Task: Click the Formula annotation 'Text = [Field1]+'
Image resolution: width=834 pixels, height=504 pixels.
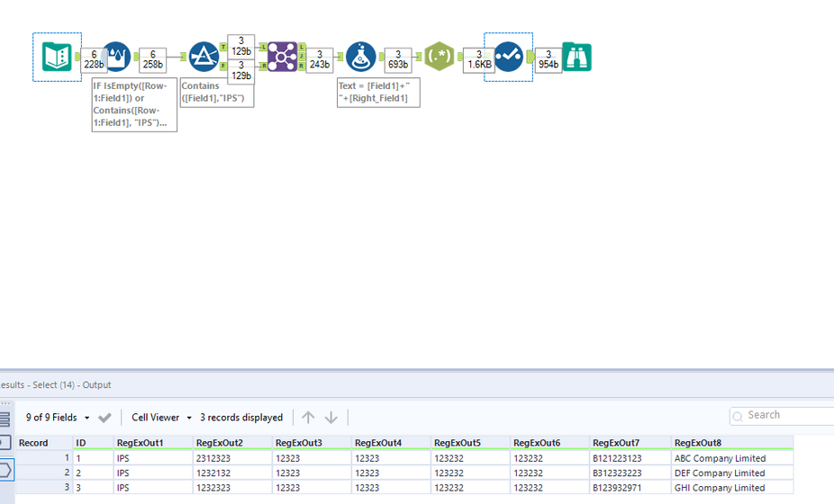Action: pyautogui.click(x=378, y=93)
